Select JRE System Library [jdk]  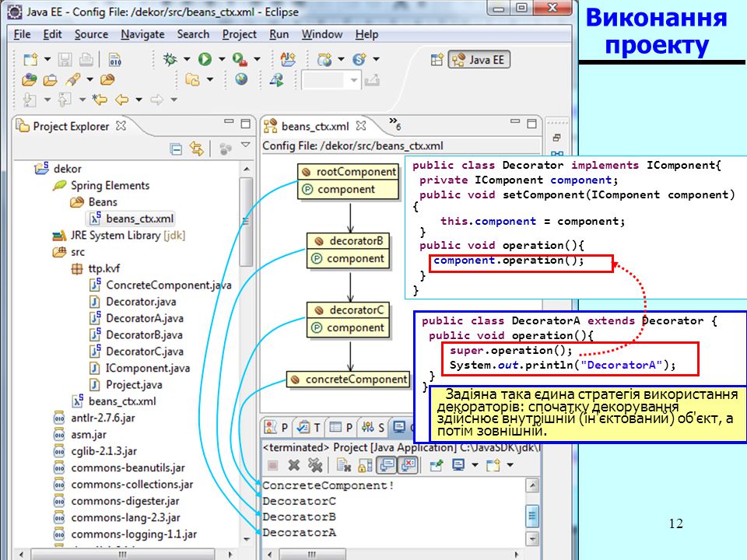pos(128,235)
